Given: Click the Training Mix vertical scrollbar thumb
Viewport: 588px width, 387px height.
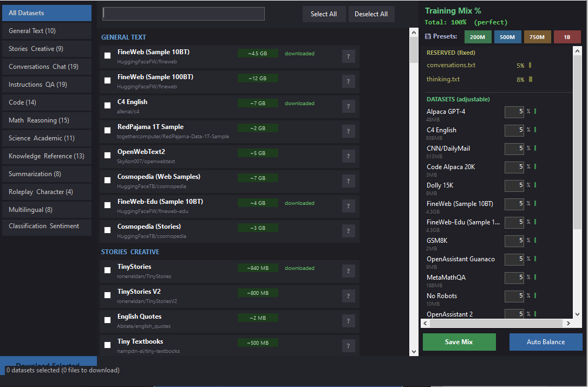Looking at the screenshot, I should (x=578, y=142).
